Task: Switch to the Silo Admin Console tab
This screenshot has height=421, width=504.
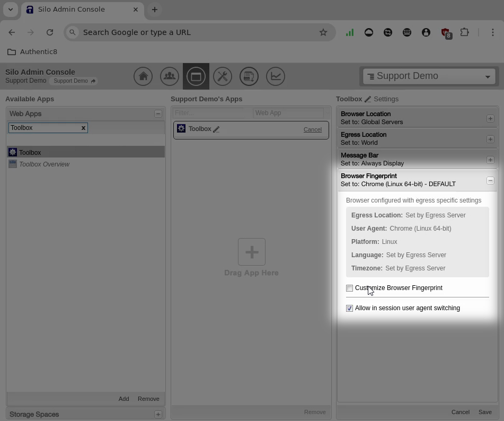Action: (x=83, y=10)
